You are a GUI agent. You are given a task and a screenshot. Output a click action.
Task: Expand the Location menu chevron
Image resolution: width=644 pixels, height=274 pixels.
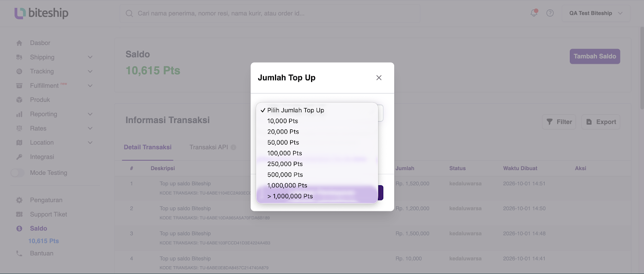point(90,142)
